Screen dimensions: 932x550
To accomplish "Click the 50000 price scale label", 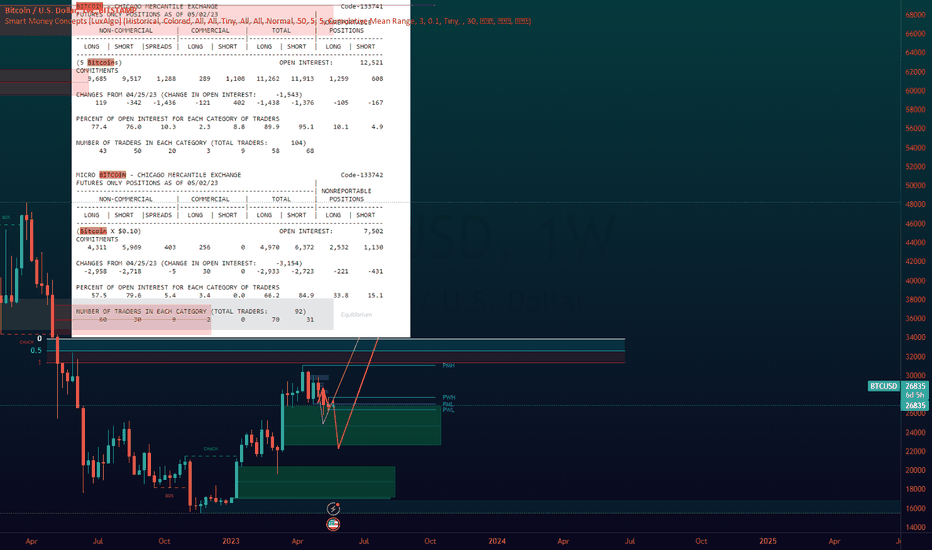I will pyautogui.click(x=915, y=186).
